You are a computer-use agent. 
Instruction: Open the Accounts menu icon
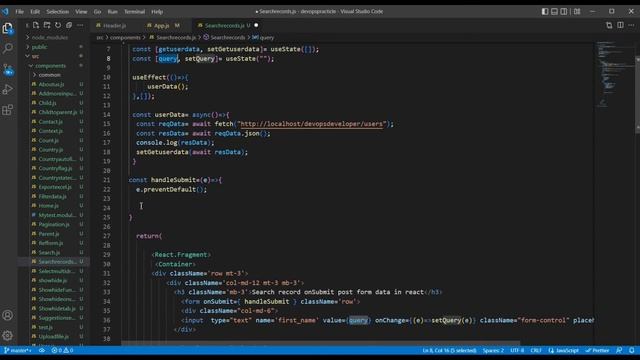coord(8,316)
